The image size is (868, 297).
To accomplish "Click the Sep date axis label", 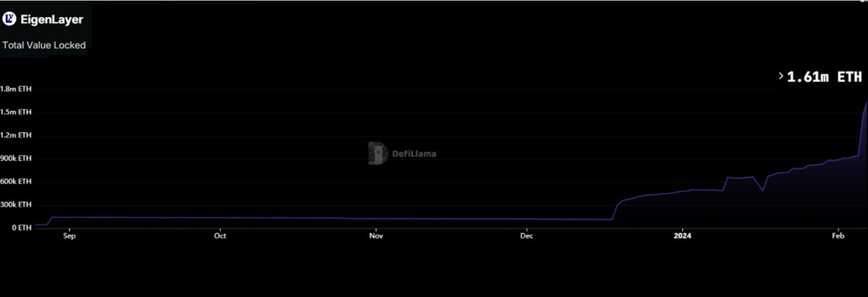I will pos(69,236).
